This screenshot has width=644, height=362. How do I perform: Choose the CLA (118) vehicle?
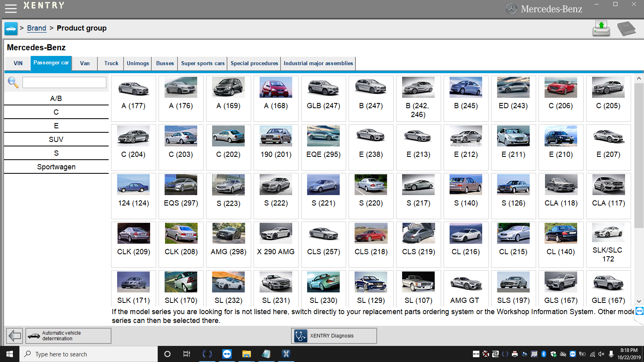pyautogui.click(x=561, y=196)
